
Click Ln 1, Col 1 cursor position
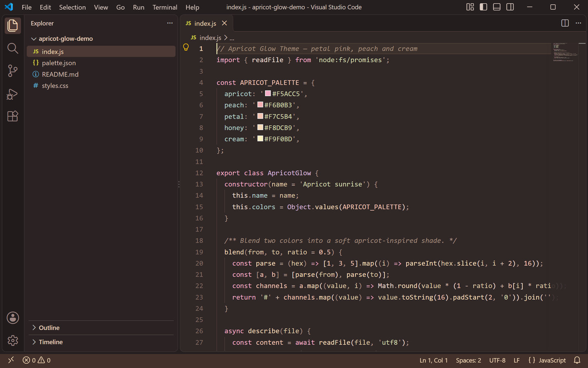[434, 360]
